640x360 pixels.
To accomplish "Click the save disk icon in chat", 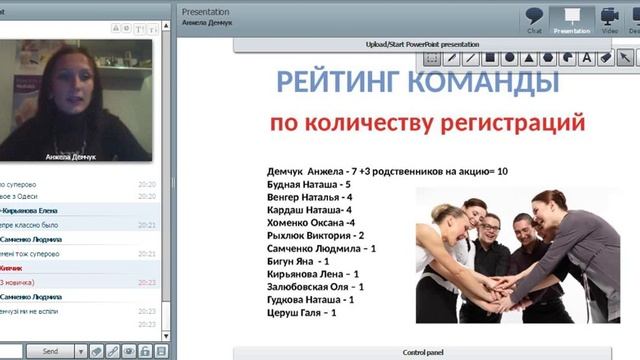I will (161, 351).
